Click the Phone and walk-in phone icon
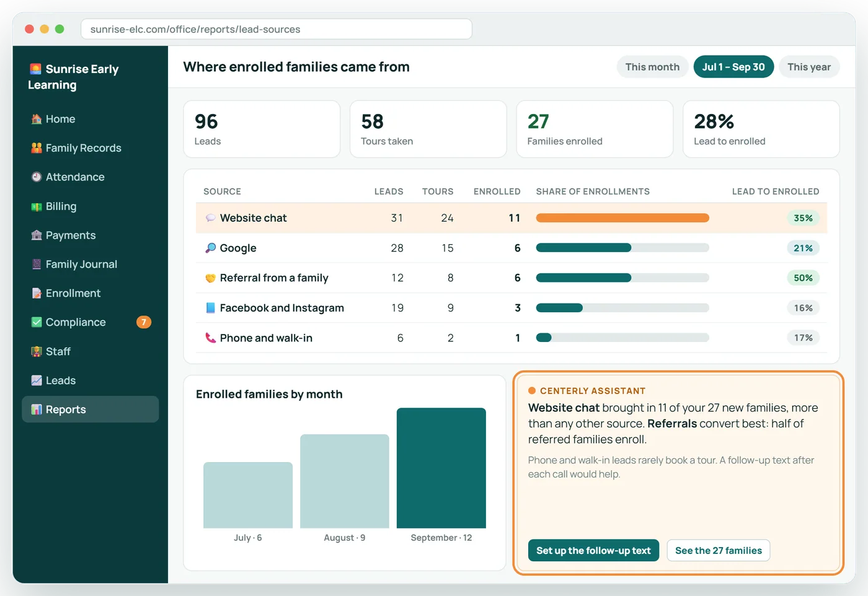 [x=211, y=338]
